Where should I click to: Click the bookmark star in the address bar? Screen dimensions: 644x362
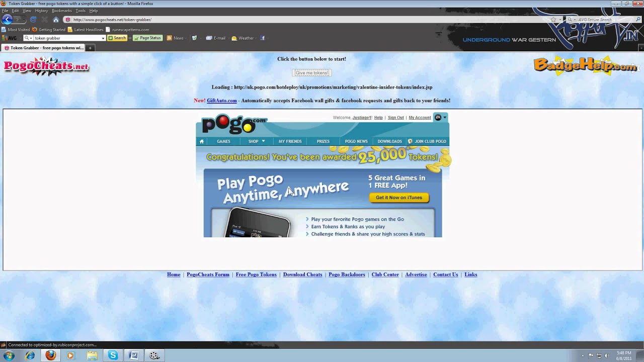[553, 20]
